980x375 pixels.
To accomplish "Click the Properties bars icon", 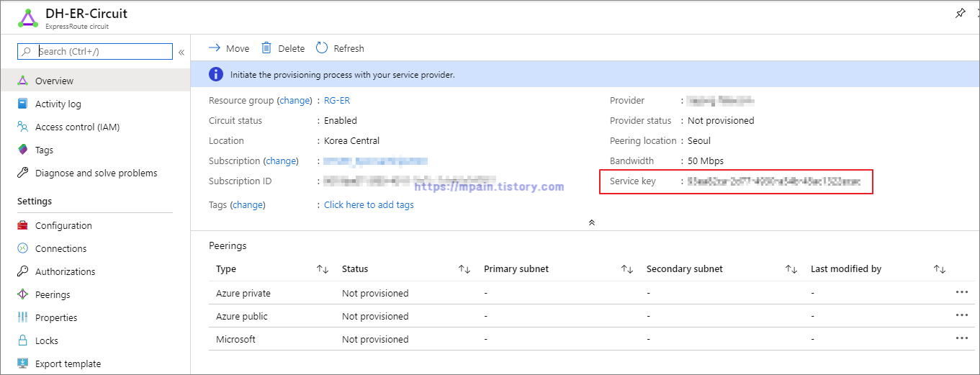I will (x=22, y=317).
